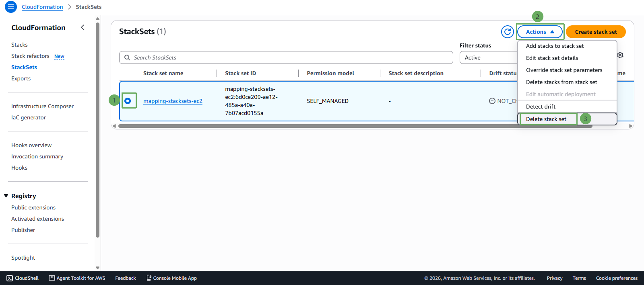Screen dimensions: 644x285
Task: Collapse the CloudFormation side panel arrow
Action: (83, 27)
